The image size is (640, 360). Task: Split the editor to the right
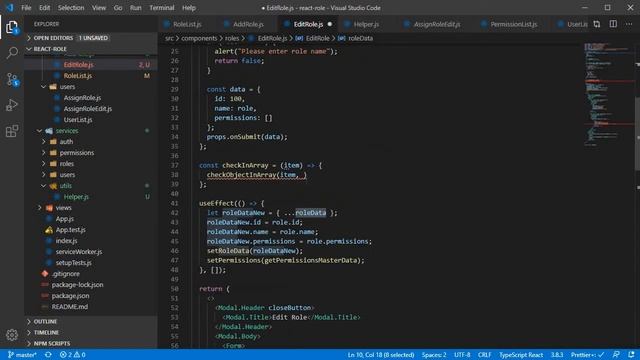coord(613,24)
